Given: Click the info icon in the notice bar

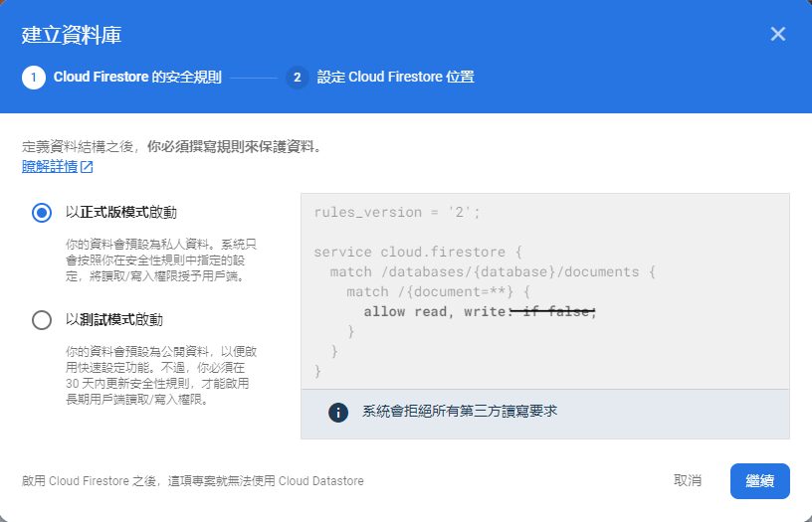Looking at the screenshot, I should pyautogui.click(x=338, y=413).
